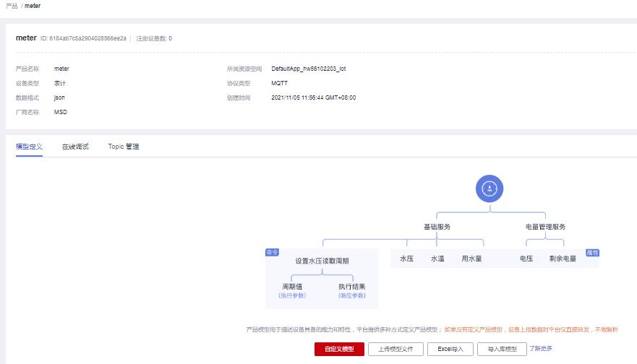Click the bold meter product title
The height and width of the screenshot is (364, 637).
pyautogui.click(x=26, y=38)
